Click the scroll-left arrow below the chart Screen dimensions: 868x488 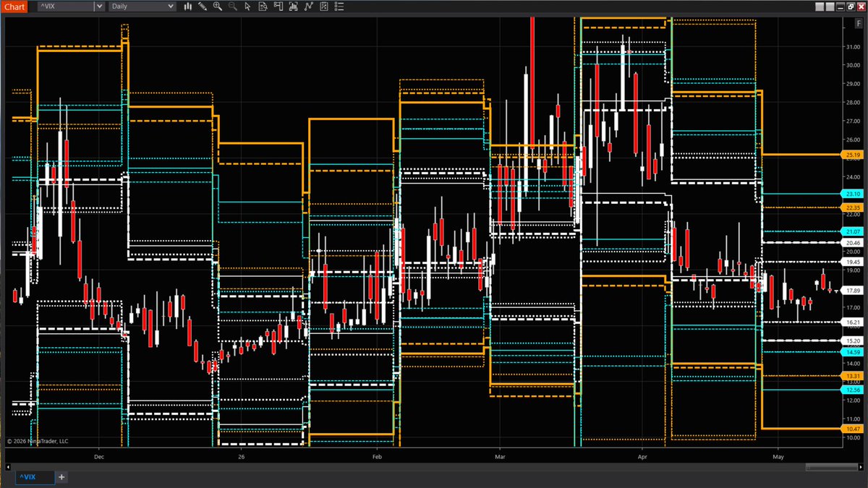coord(8,467)
